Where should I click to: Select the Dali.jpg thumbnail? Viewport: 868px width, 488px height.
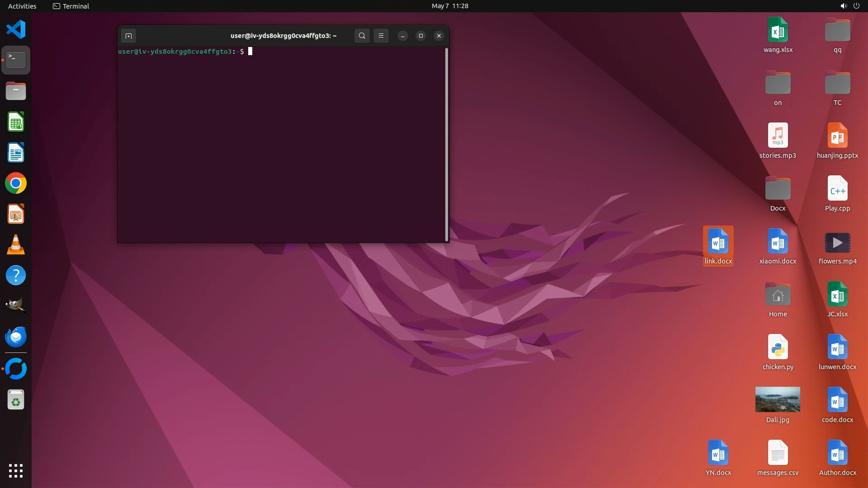coord(778,399)
